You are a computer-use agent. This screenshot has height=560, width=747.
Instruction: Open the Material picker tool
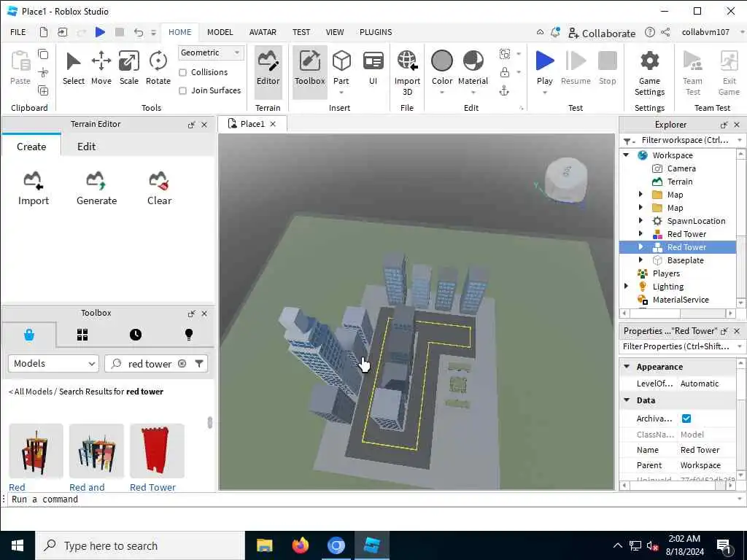(x=473, y=68)
